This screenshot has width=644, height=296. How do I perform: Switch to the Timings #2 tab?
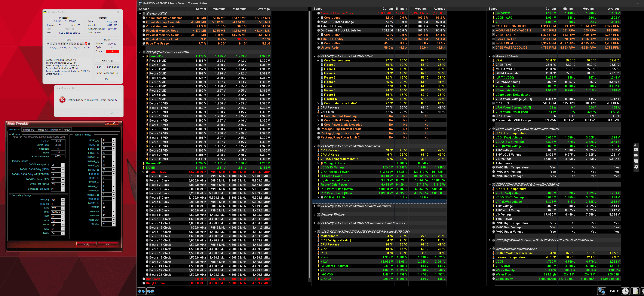coord(28,130)
